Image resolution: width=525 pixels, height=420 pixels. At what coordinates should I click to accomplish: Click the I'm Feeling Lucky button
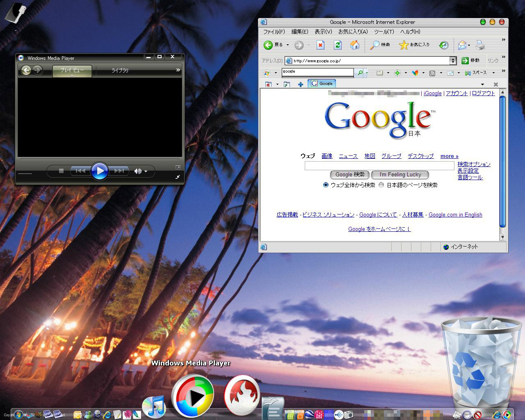point(400,175)
